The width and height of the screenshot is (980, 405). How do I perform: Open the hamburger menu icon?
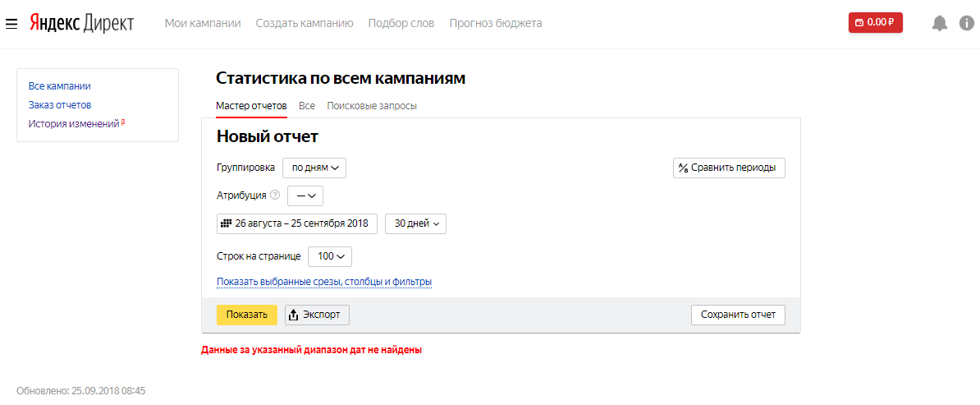[11, 24]
